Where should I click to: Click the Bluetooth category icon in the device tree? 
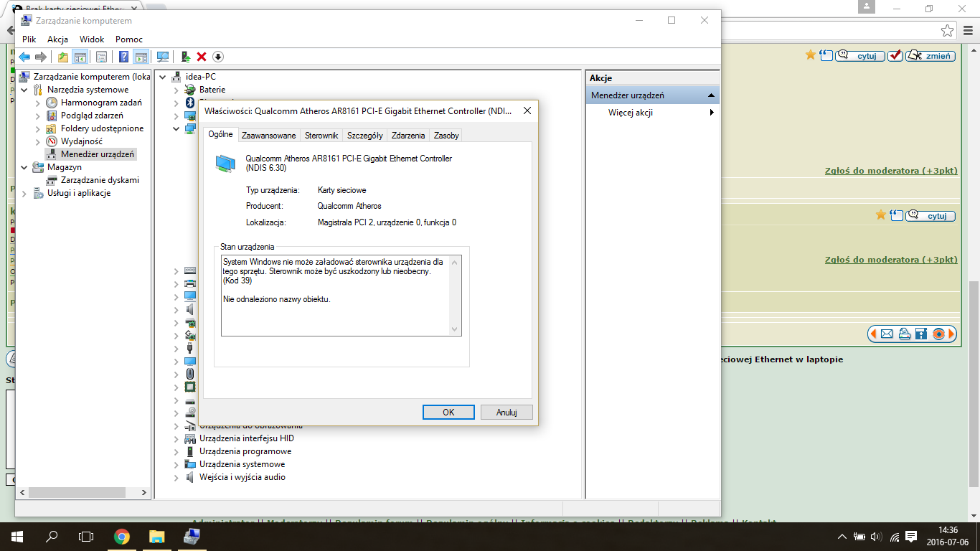[x=190, y=103]
